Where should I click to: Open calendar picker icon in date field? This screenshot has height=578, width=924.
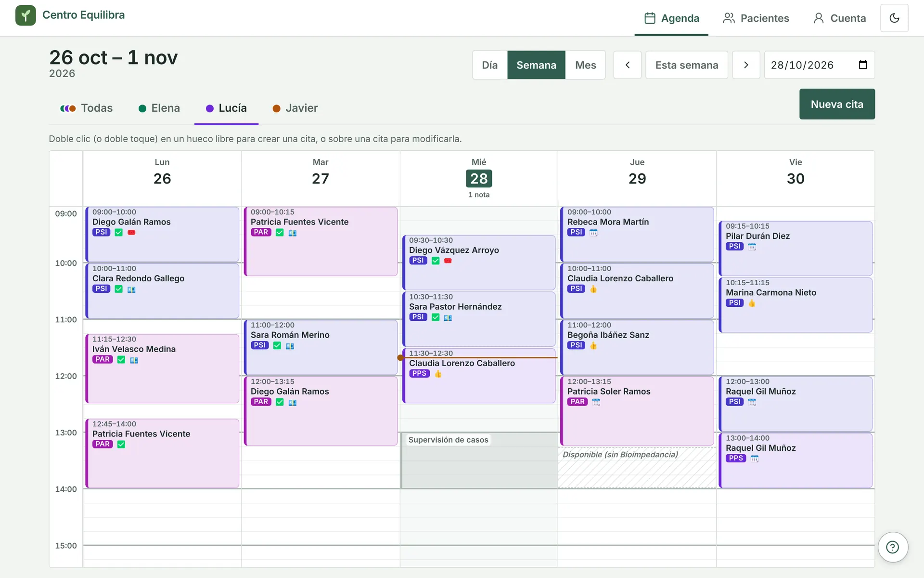pyautogui.click(x=863, y=65)
